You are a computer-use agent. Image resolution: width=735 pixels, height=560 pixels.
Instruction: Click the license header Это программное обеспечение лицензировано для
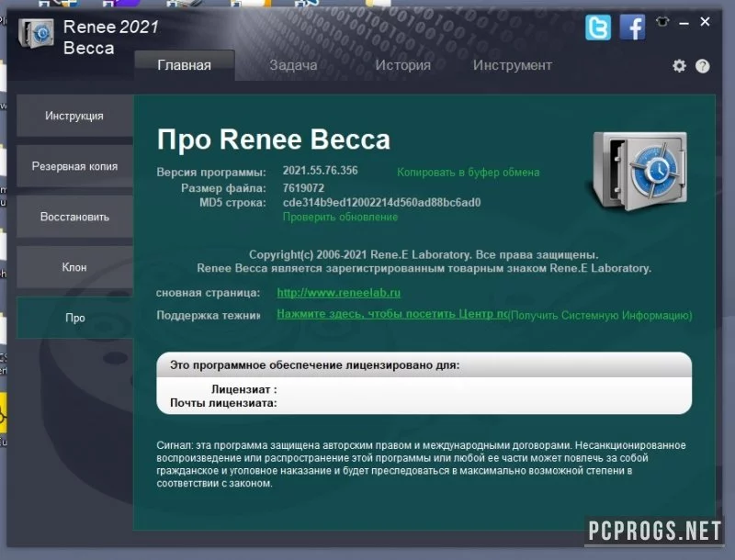pos(314,364)
